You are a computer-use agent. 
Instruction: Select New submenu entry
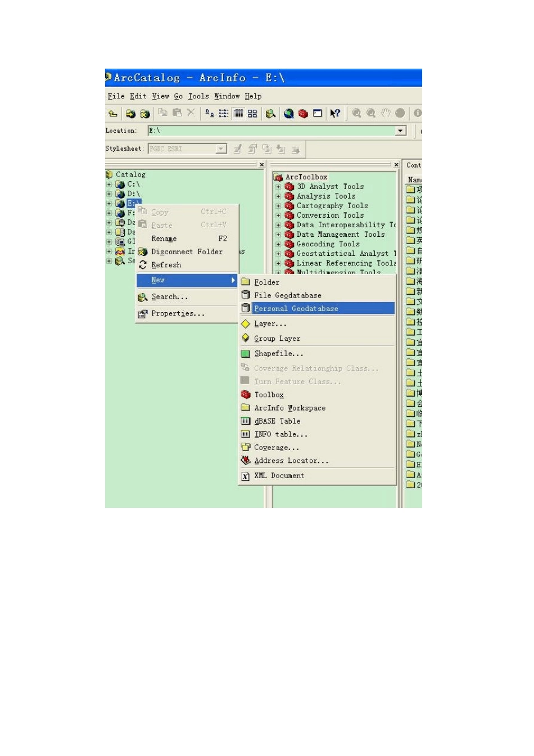click(x=187, y=280)
